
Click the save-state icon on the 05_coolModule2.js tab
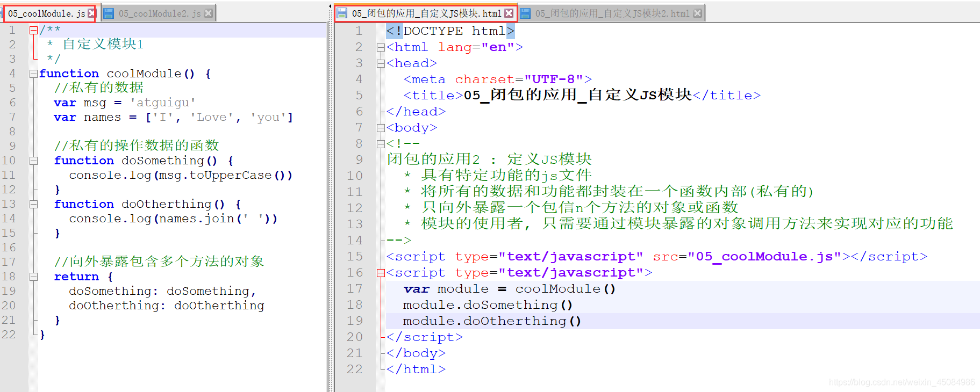pyautogui.click(x=109, y=13)
